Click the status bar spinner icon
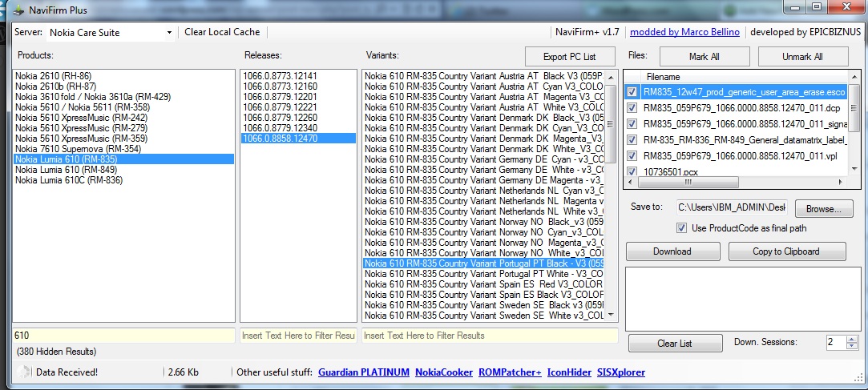Image resolution: width=868 pixels, height=390 pixels. tap(23, 372)
